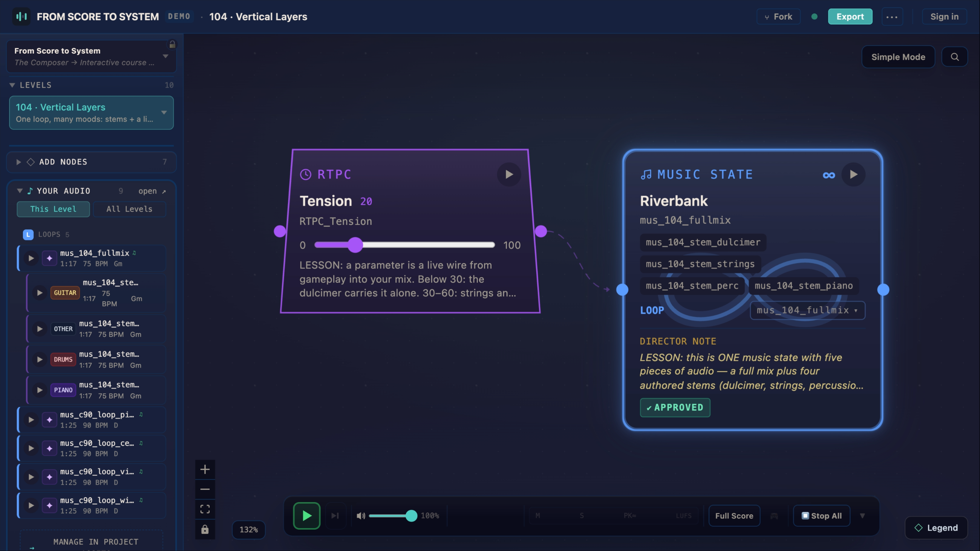
Task: Click the Fork button
Action: coord(778,17)
